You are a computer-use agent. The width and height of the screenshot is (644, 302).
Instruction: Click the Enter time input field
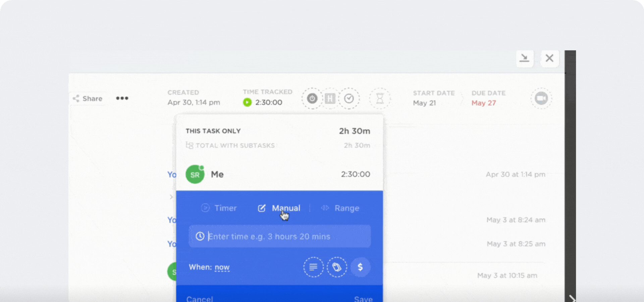pos(280,236)
